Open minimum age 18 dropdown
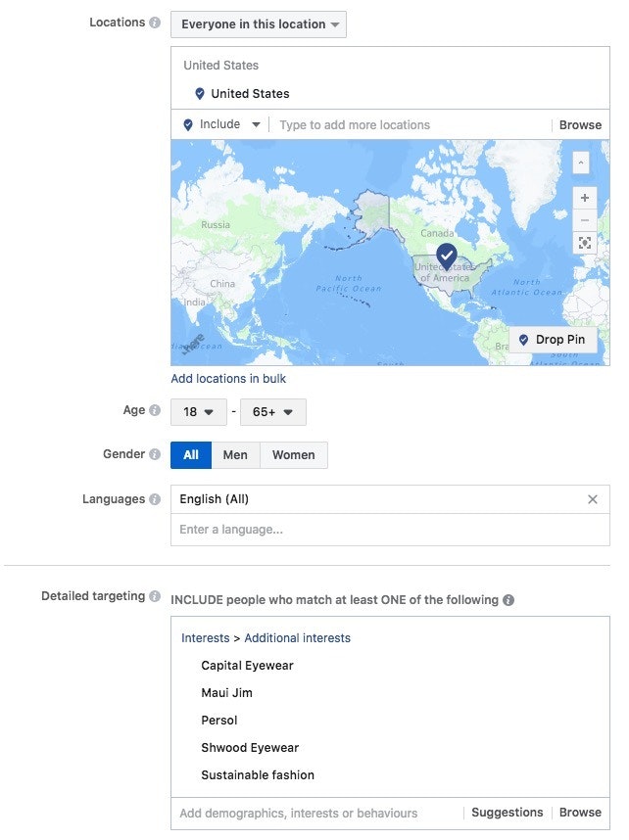Screen dimensions: 629x840 coord(199,412)
